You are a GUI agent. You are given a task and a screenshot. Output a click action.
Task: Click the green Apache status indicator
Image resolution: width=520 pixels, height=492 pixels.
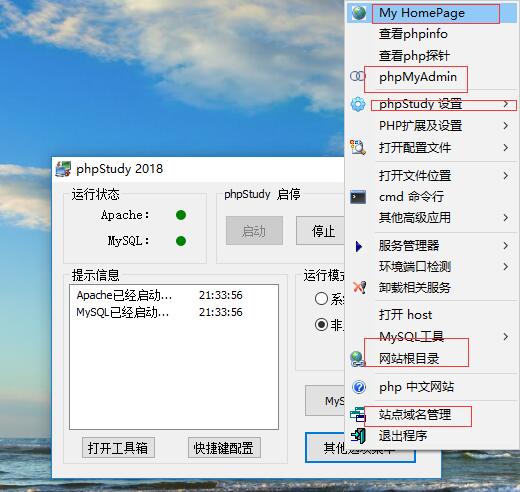[181, 215]
